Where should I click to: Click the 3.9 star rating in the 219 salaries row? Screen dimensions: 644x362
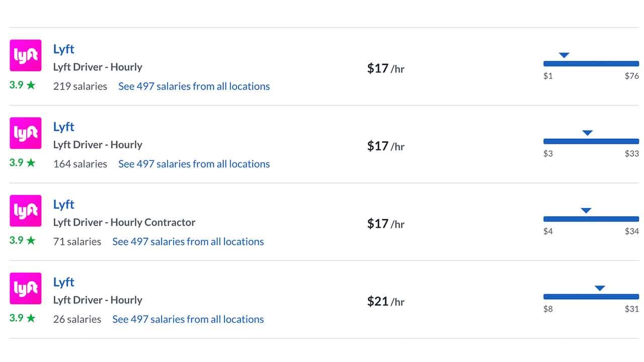(23, 85)
